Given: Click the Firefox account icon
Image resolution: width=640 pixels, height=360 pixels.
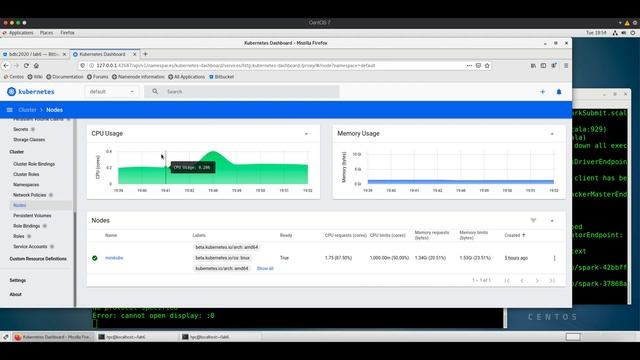Looking at the screenshot, I should (554, 65).
